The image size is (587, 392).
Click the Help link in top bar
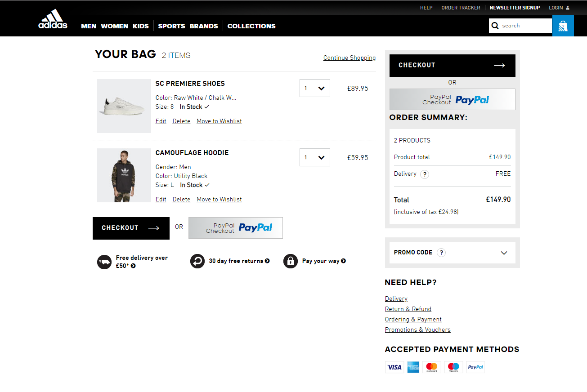(426, 8)
